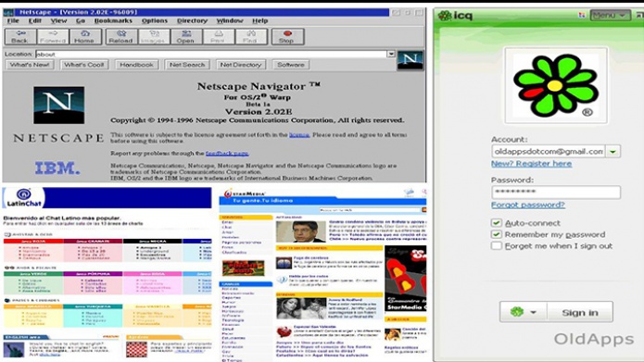
Task: Click the StarMedia search box
Action: (x=370, y=210)
